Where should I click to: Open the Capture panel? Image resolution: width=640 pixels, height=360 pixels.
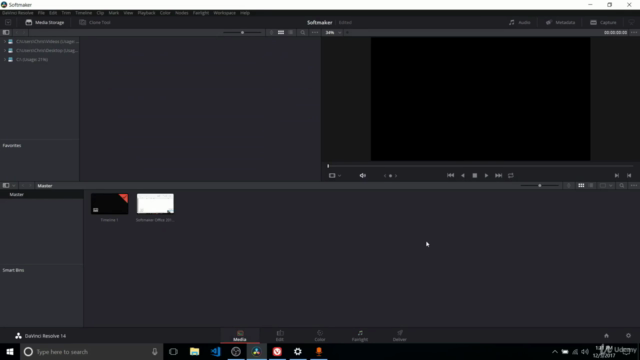tap(603, 22)
